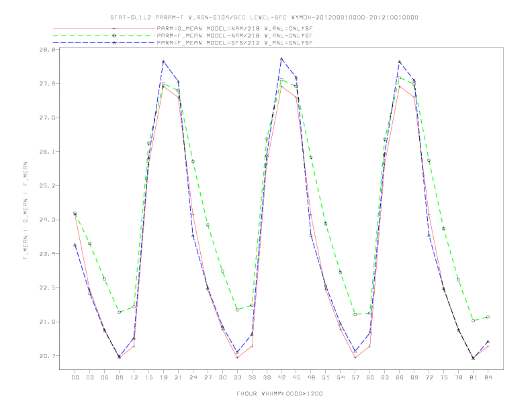This screenshot has height=411, width=532.
Task: Click the x-axis tick label 75
Action: (444, 377)
